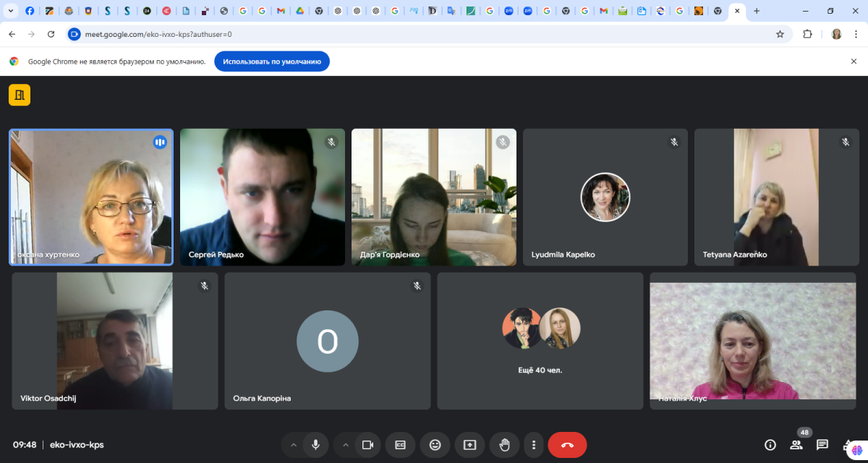Open the three-dot more options menu
This screenshot has width=868, height=463.
(534, 445)
